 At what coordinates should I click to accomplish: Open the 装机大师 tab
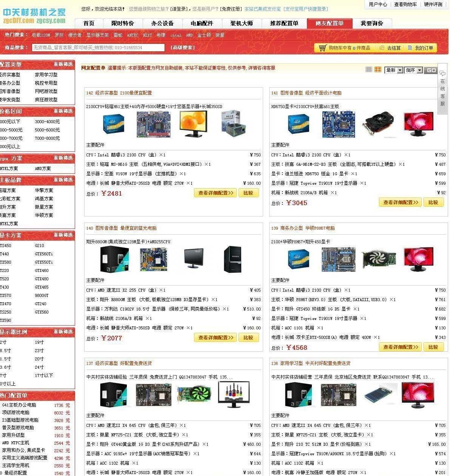pyautogui.click(x=242, y=23)
